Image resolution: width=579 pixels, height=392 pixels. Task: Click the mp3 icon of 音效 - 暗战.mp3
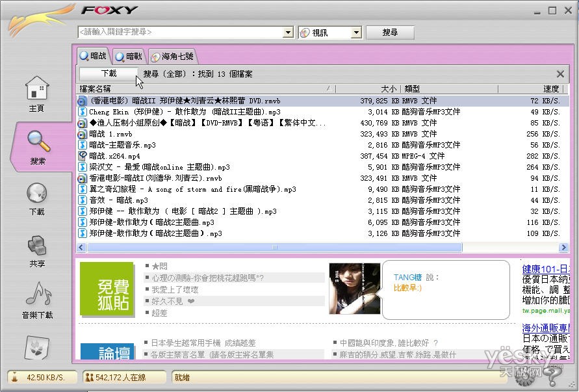(x=83, y=200)
